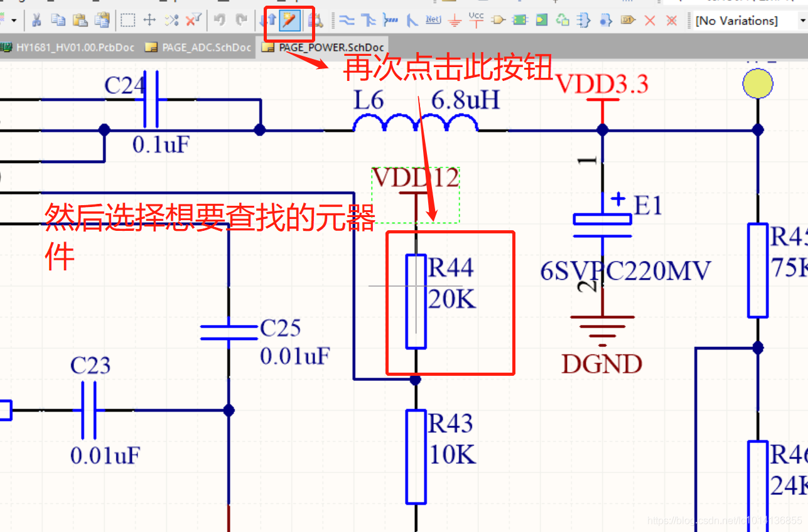Click the DGND ground symbol
Screen dimensions: 808x532
[x=602, y=345]
